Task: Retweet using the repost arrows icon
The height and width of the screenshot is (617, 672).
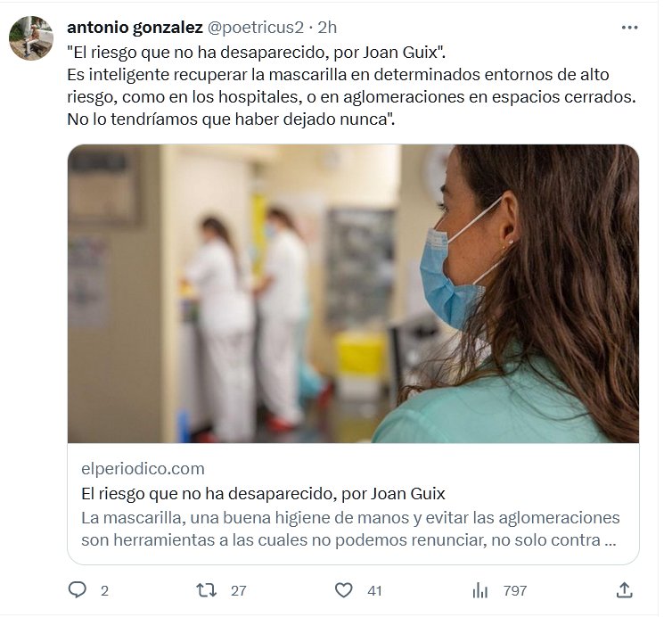Action: pyautogui.click(x=206, y=590)
